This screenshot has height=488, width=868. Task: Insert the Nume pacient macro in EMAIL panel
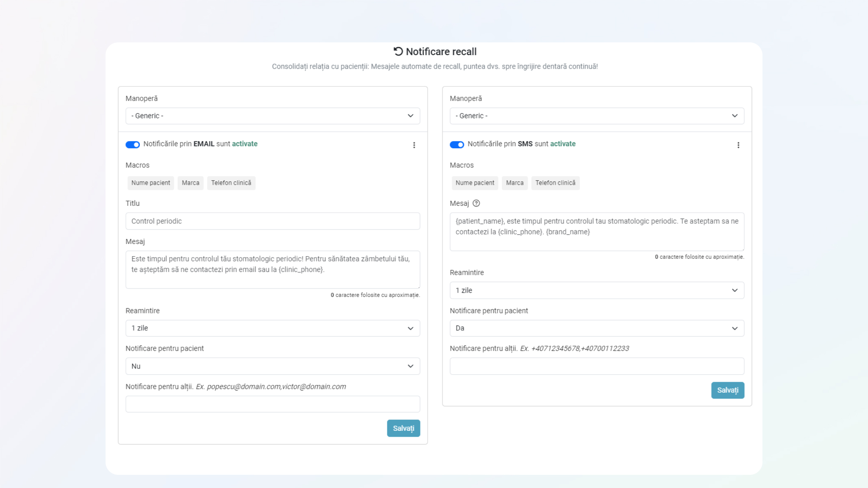pyautogui.click(x=150, y=183)
